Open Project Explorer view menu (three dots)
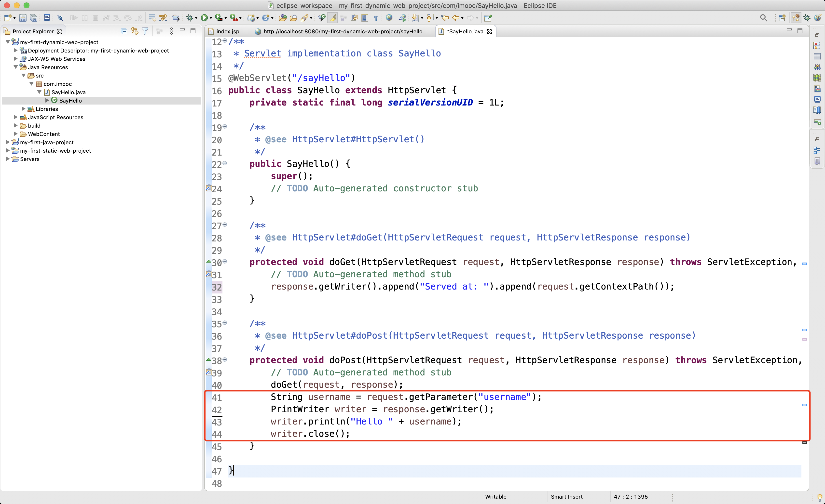The width and height of the screenshot is (825, 504). 171,31
